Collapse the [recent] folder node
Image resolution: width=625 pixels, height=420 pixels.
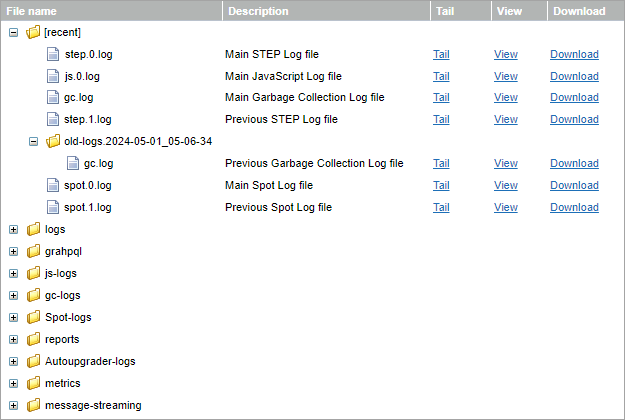[13, 32]
